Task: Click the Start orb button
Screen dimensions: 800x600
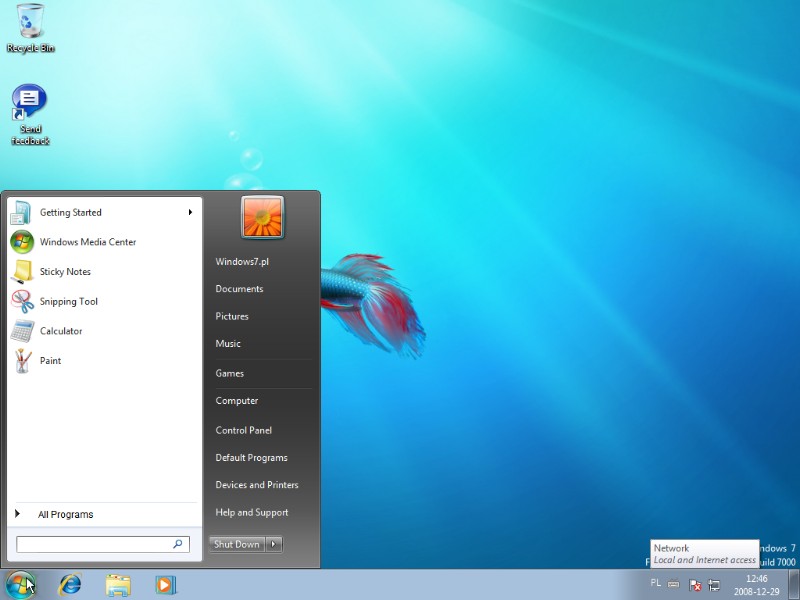Action: (x=20, y=585)
